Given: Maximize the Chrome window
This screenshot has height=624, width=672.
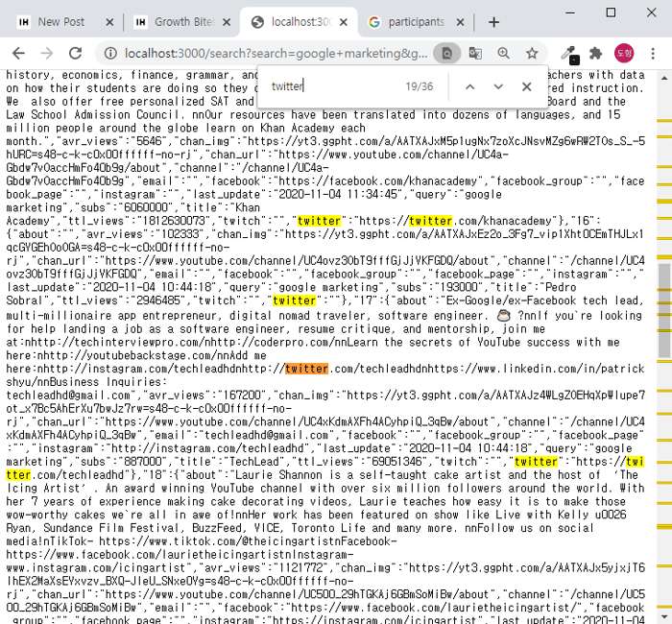Looking at the screenshot, I should [x=611, y=12].
